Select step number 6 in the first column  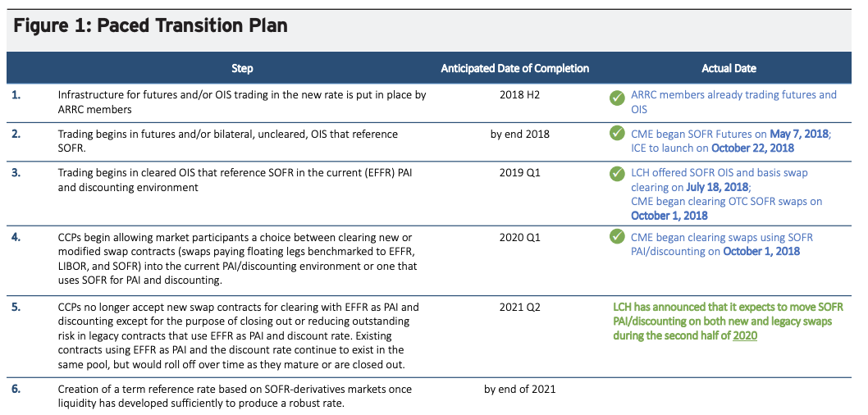(x=16, y=389)
